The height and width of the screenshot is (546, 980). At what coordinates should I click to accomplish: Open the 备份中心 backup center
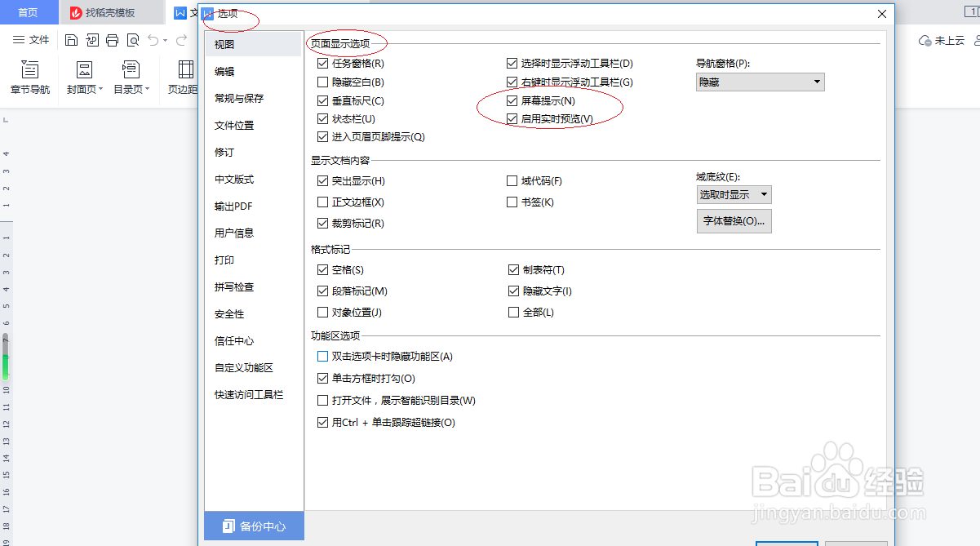254,527
